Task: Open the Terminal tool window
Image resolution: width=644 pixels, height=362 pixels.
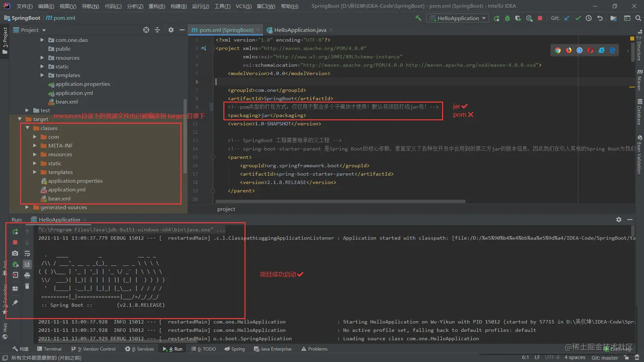Action: click(49, 349)
